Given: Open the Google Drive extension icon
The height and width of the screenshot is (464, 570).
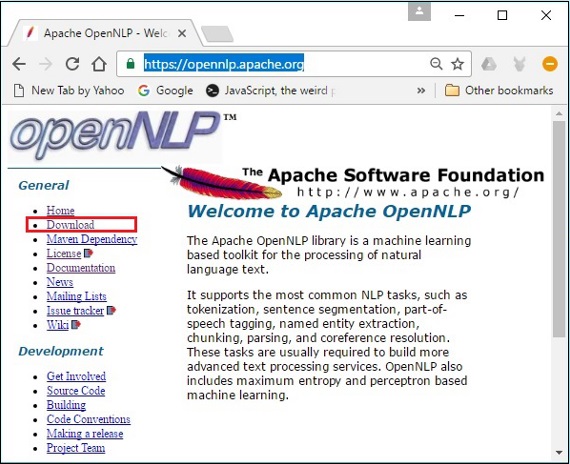Looking at the screenshot, I should click(489, 64).
